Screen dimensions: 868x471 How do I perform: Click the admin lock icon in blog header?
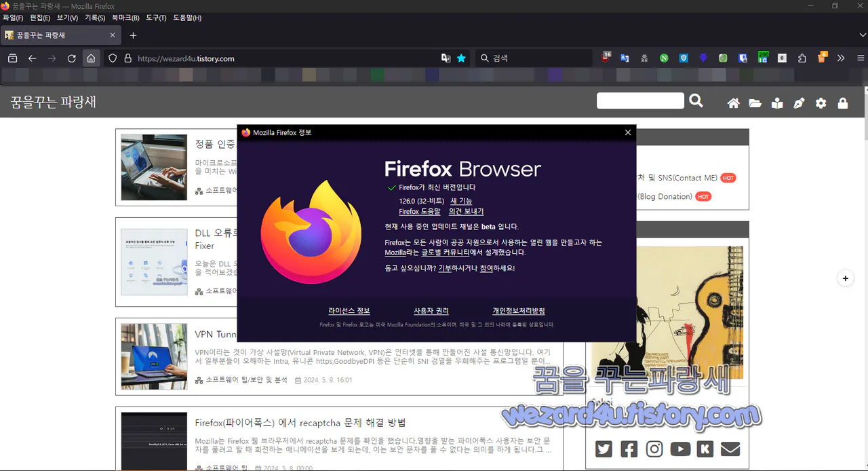pos(843,102)
